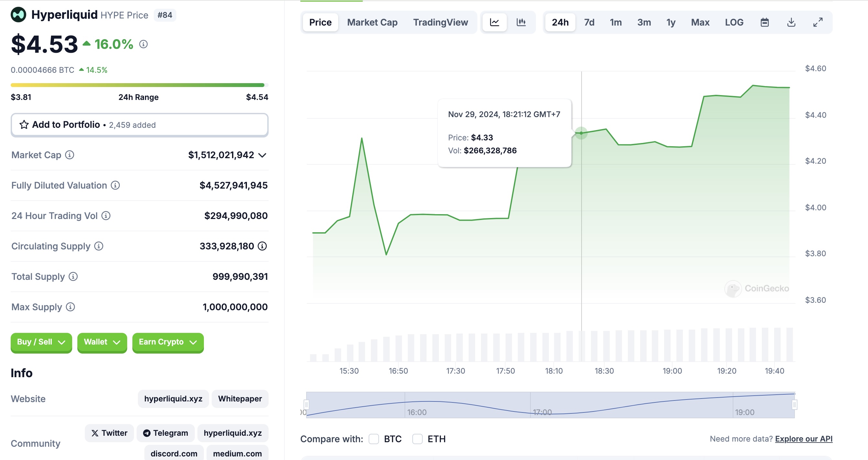The image size is (868, 460).
Task: Open hyperliquid.xyz website link
Action: pyautogui.click(x=173, y=399)
